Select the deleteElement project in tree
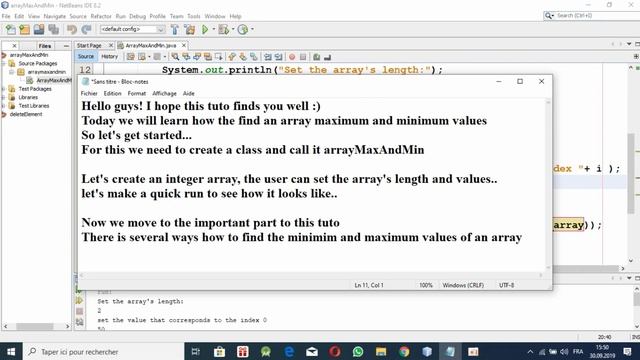 tap(25, 114)
